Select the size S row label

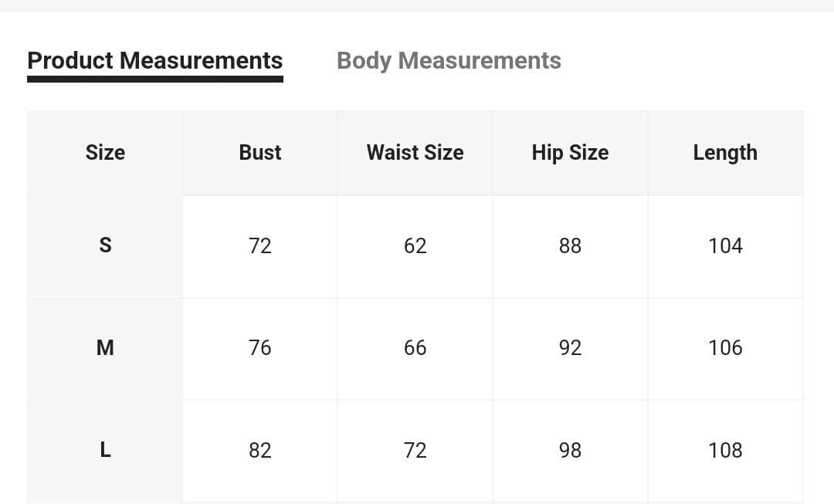pos(105,245)
